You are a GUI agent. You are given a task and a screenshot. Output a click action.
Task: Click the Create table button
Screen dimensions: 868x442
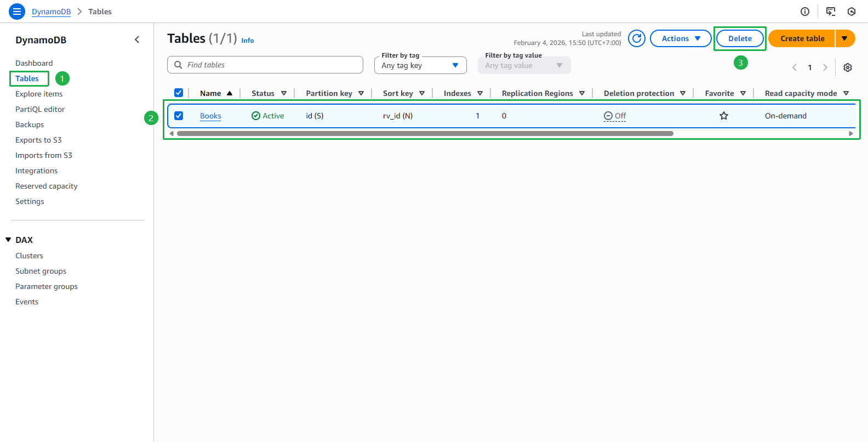[802, 38]
